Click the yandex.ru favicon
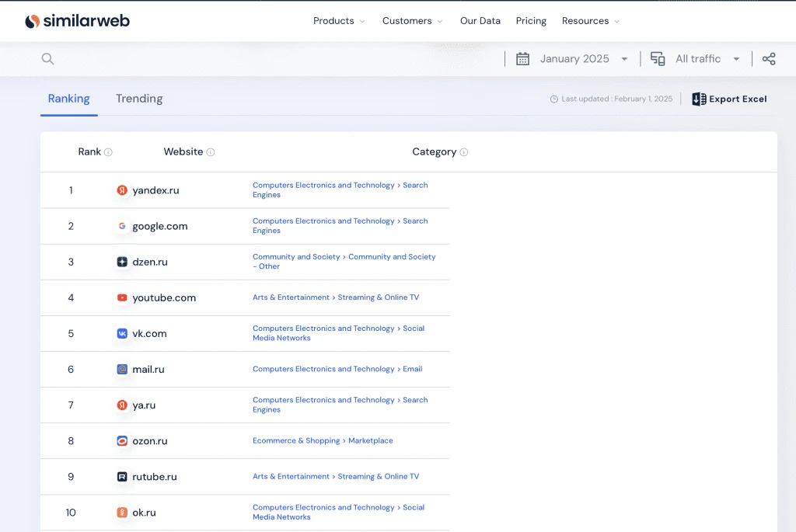This screenshot has height=532, width=796. tap(122, 190)
